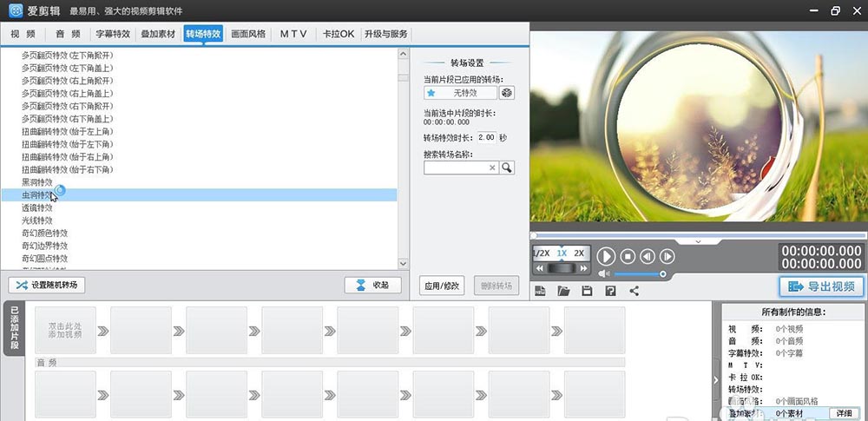Switch to the 字幕特效 tab

[113, 34]
